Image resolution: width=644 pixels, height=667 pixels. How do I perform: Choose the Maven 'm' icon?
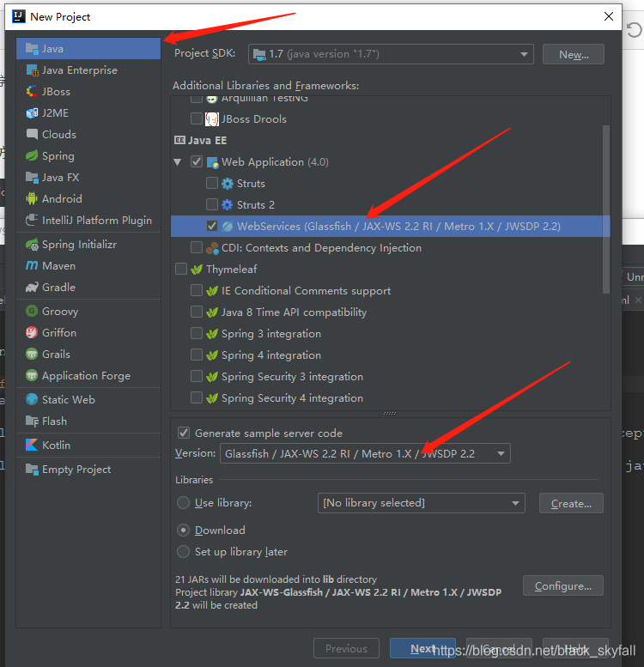click(32, 266)
